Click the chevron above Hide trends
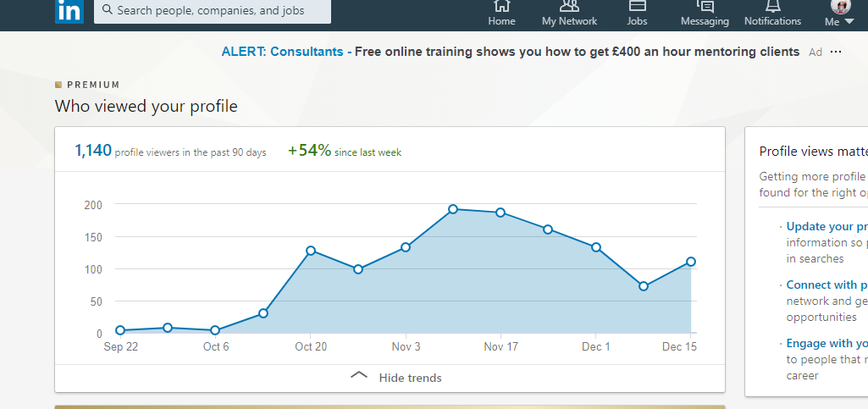The image size is (868, 409). tap(359, 374)
